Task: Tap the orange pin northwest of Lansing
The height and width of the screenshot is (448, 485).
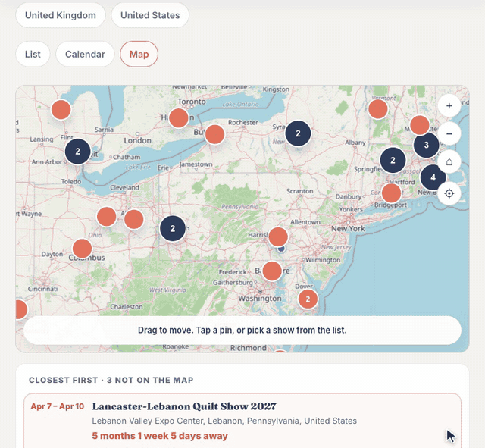Action: [61, 109]
